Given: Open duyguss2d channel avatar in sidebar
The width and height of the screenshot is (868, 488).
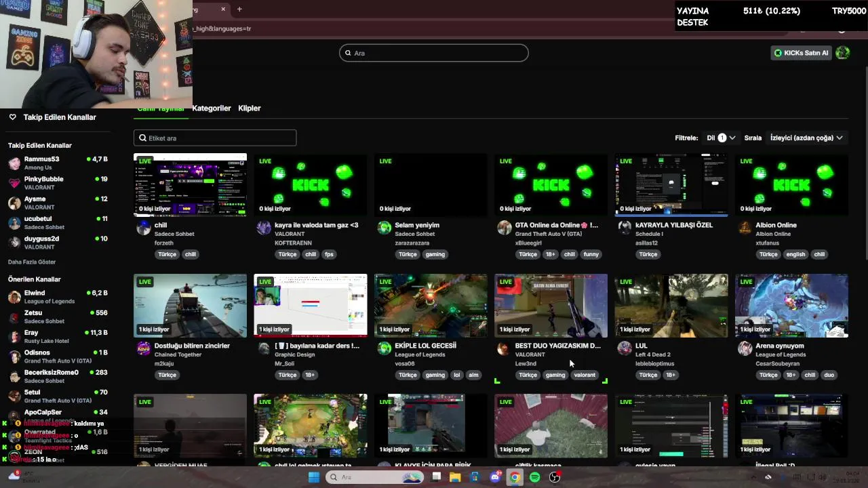Looking at the screenshot, I should point(14,243).
